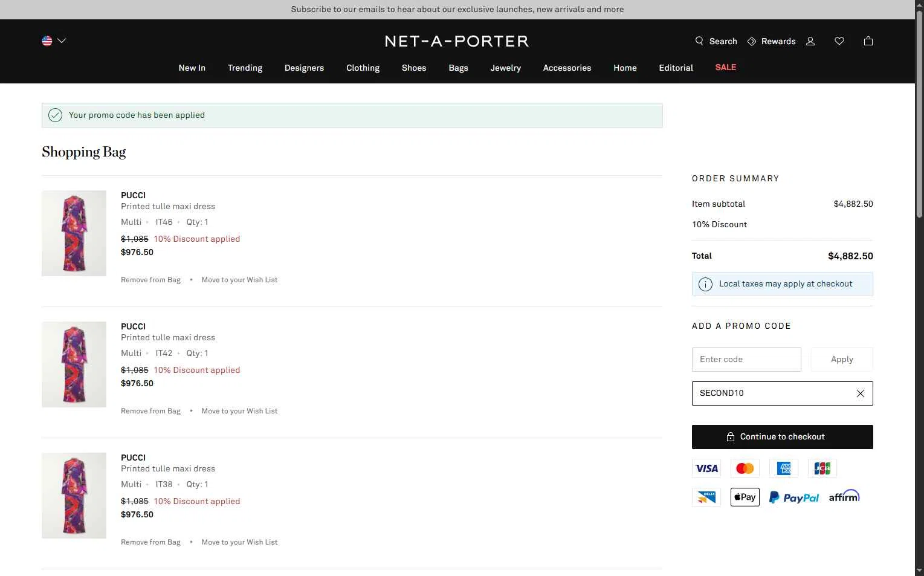Go to NET-A-PORTER home via logo

pyautogui.click(x=457, y=41)
